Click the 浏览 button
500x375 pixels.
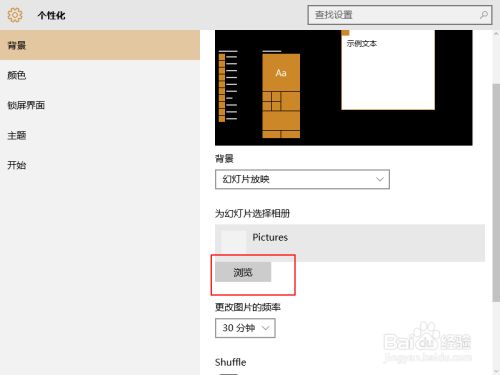(x=243, y=272)
